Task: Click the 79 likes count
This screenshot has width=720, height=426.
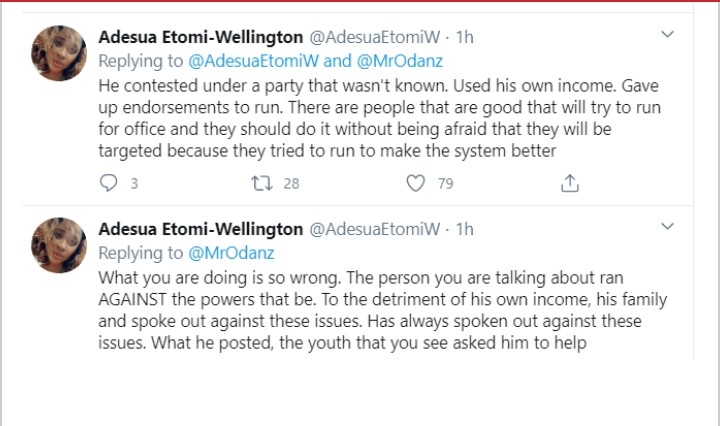Action: pos(445,184)
